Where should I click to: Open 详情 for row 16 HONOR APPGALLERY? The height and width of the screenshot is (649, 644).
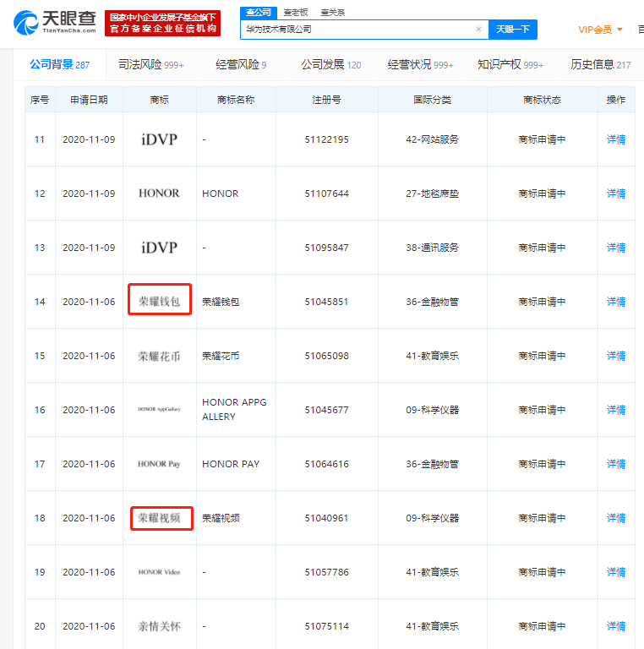pos(616,410)
